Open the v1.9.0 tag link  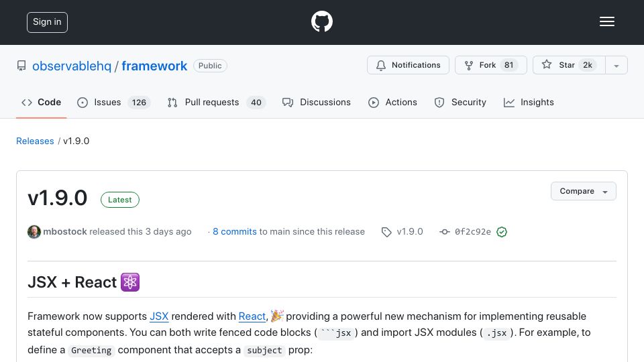point(409,231)
